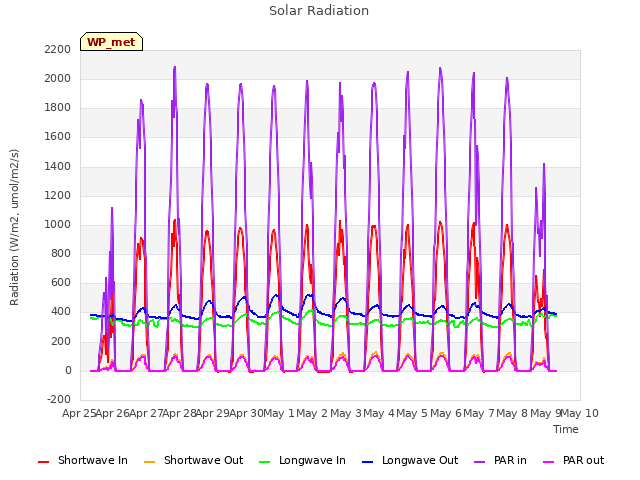
Task: Click the magenta PAR out legend swatch
Action: pos(549,462)
